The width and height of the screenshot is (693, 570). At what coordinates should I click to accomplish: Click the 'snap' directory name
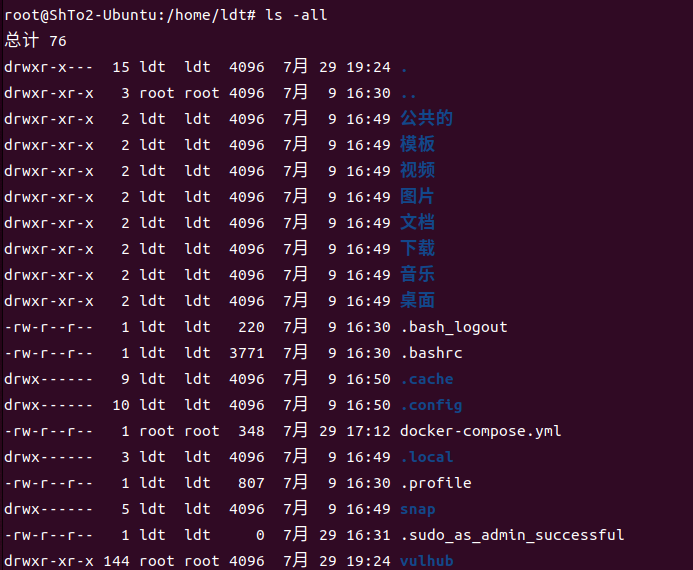click(x=418, y=509)
